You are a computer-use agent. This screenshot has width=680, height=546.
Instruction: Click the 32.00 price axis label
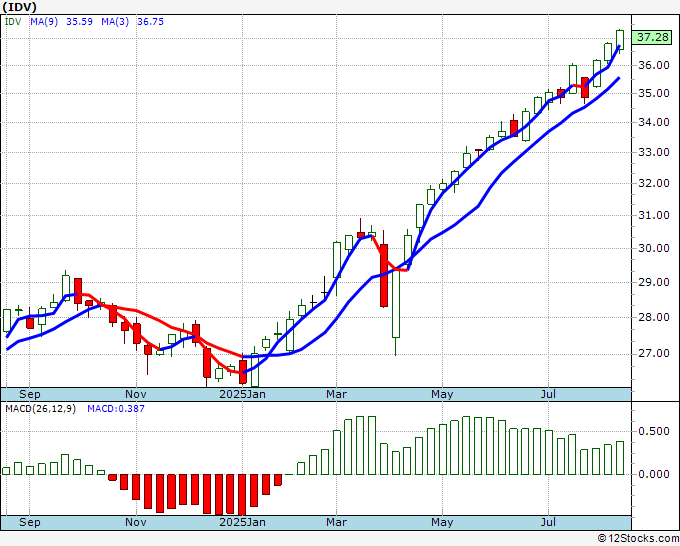tap(654, 183)
